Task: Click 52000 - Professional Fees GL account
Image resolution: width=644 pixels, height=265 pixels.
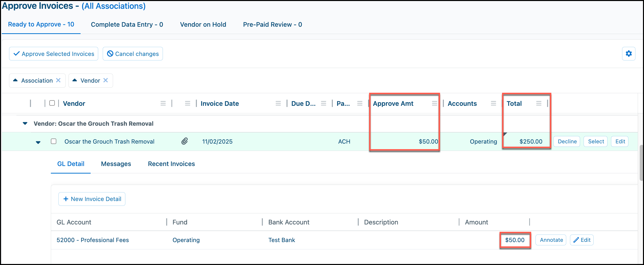Action: point(93,240)
